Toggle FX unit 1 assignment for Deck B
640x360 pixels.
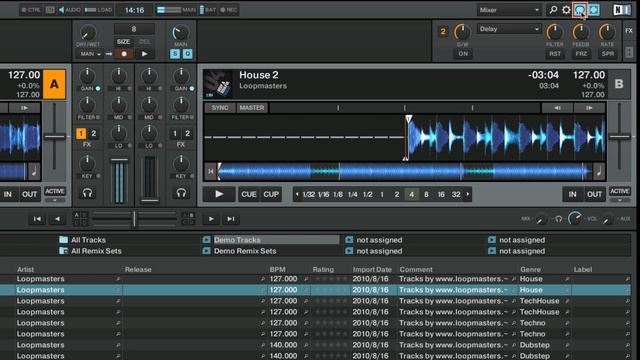175,133
